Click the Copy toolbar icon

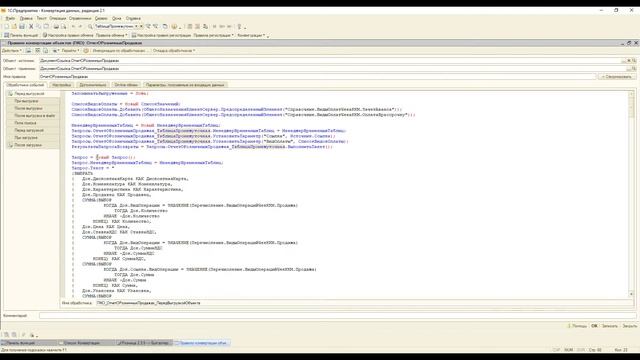point(38,27)
